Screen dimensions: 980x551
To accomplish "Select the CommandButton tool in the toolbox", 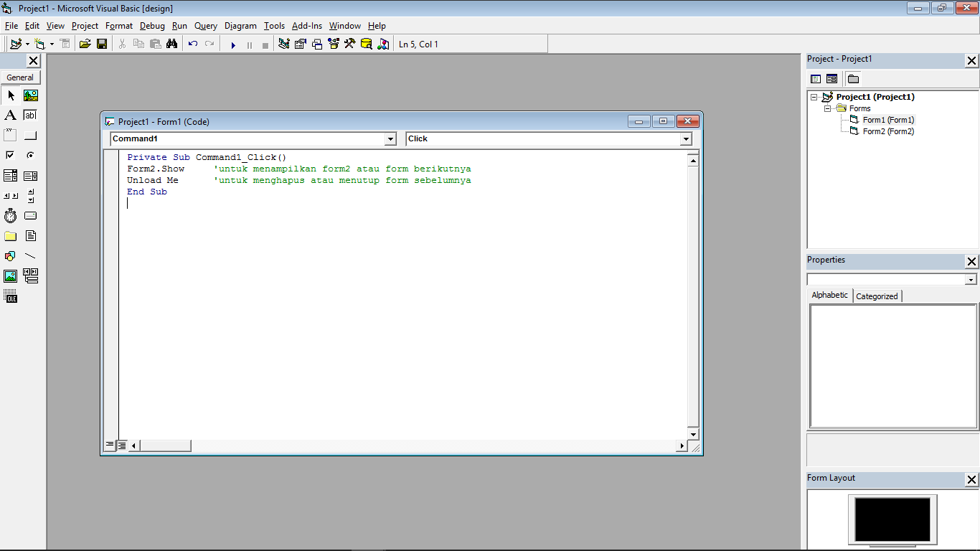I will click(x=29, y=135).
